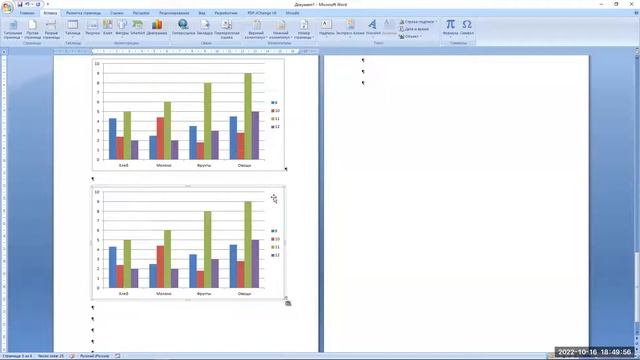The image size is (640, 360).
Task: Switch to the Разработчик tab
Action: click(226, 13)
